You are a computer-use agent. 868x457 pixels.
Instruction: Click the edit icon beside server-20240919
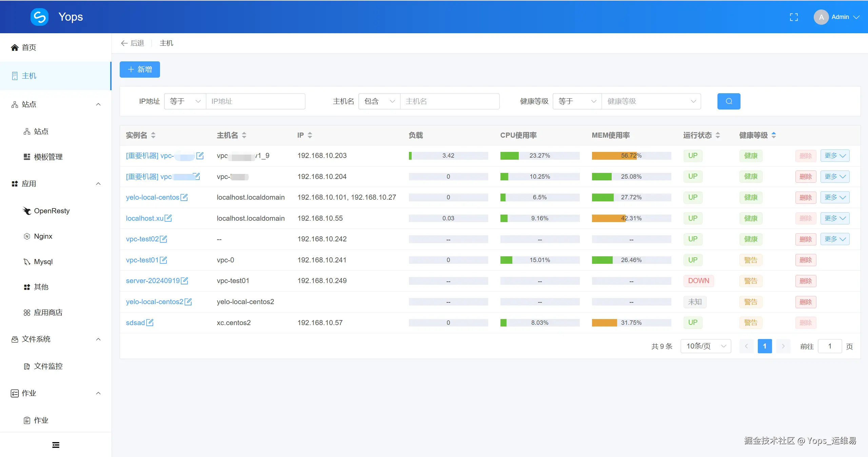point(184,281)
